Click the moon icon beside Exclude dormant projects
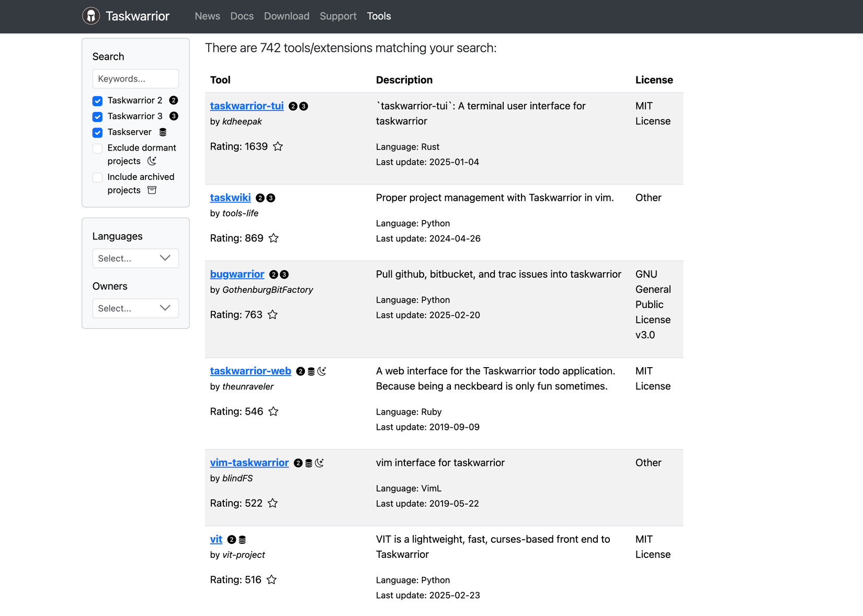 [x=152, y=161]
